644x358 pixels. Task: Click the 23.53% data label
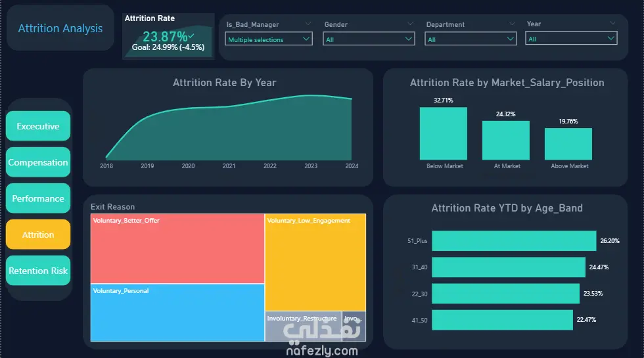click(x=593, y=294)
